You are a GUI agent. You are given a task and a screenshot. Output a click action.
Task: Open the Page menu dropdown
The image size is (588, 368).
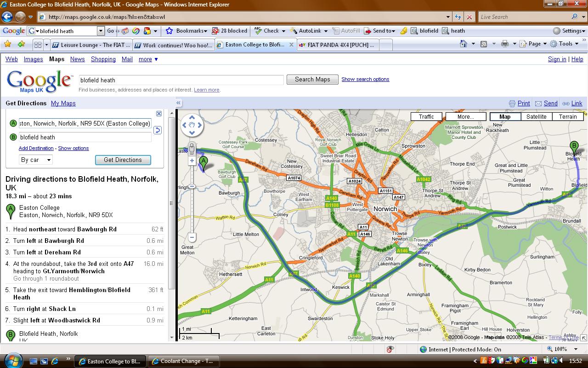[534, 44]
